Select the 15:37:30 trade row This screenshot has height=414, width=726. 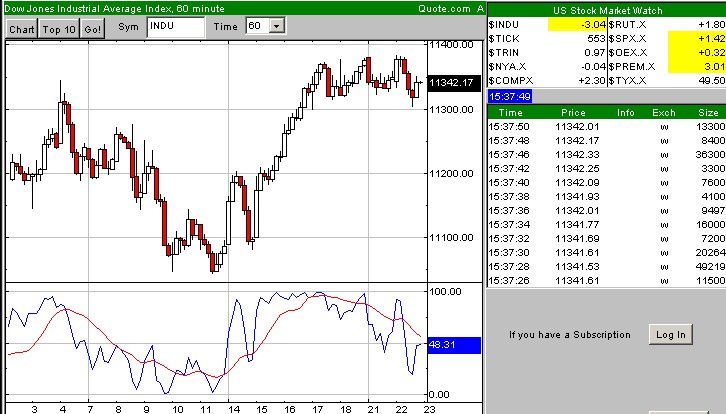click(607, 252)
